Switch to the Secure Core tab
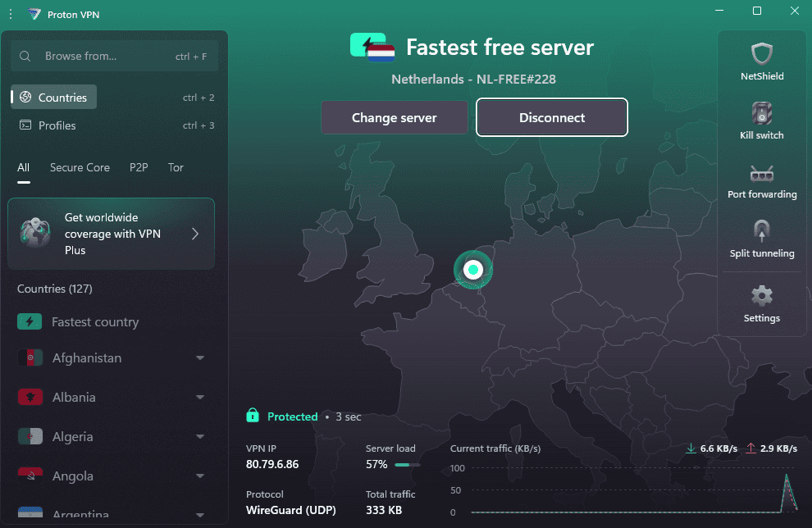 (80, 167)
